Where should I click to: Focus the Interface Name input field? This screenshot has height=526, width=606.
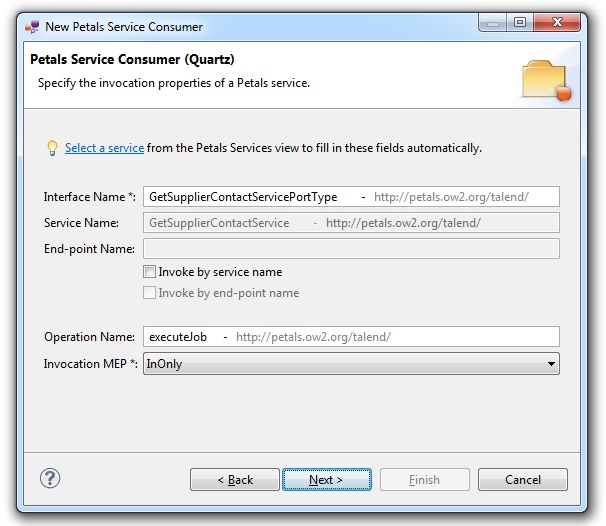[x=350, y=197]
